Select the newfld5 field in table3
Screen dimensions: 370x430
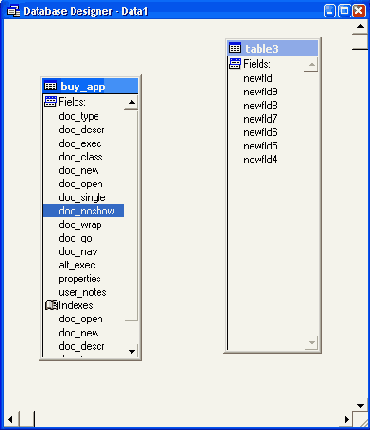(x=260, y=146)
